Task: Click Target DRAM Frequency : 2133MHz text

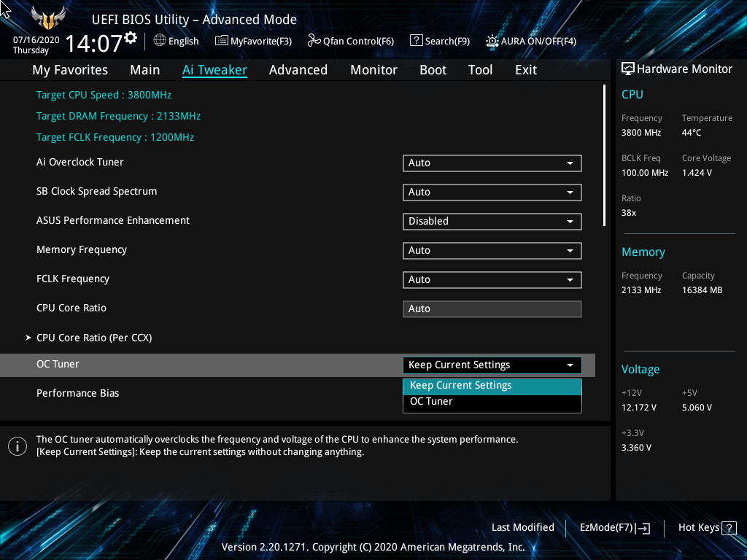Action: pos(119,116)
